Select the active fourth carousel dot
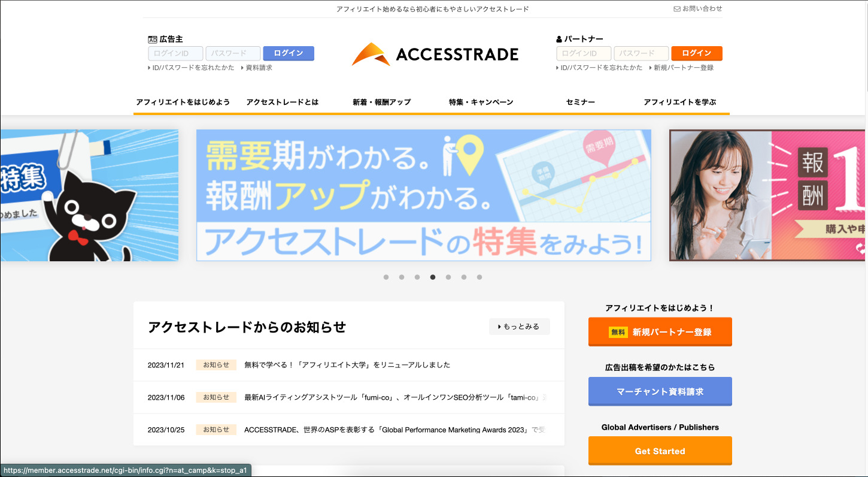 tap(433, 277)
